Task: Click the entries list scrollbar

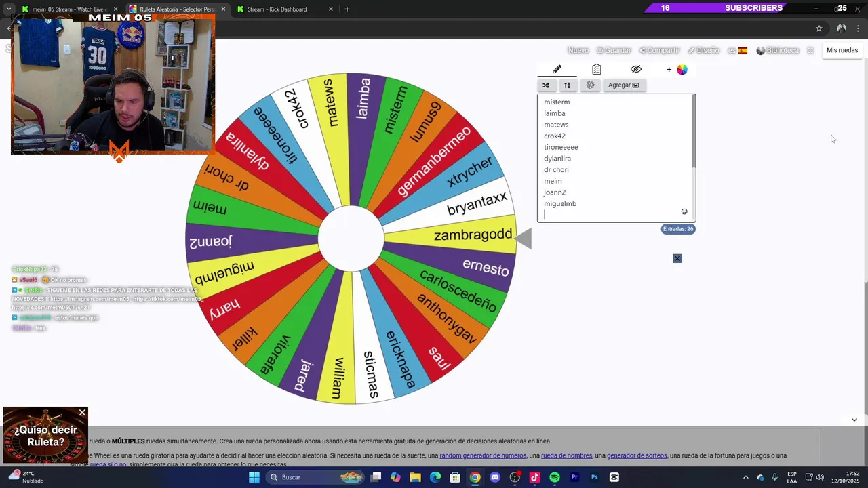Action: tap(693, 132)
